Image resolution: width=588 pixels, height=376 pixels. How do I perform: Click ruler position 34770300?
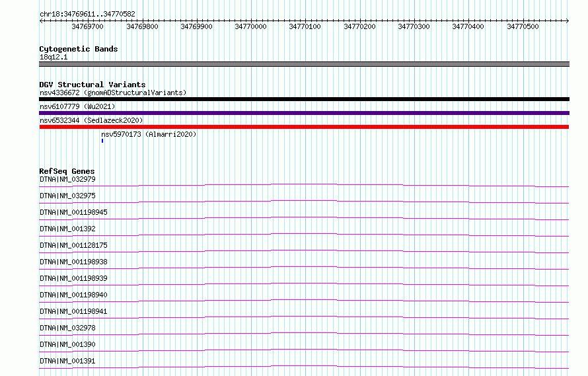coord(414,26)
